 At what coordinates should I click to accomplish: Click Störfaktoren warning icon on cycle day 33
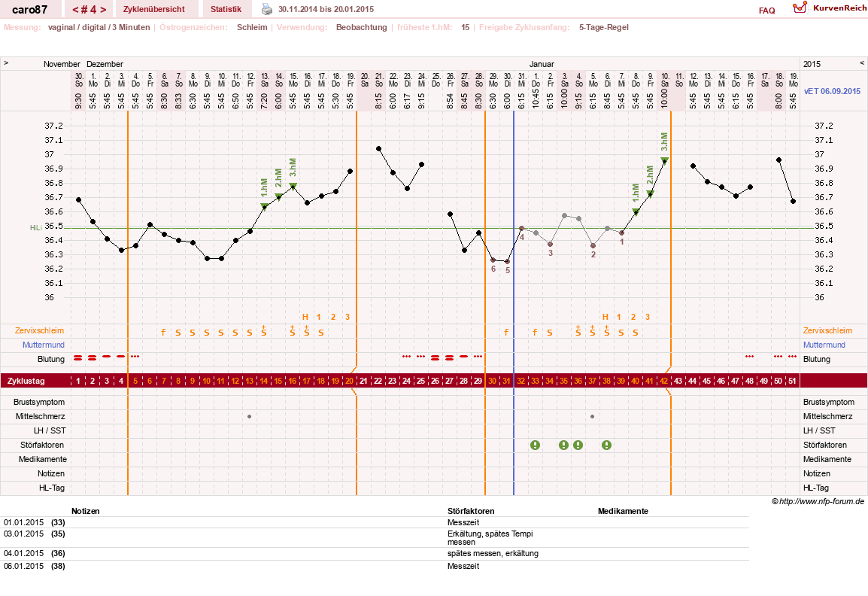coord(535,445)
